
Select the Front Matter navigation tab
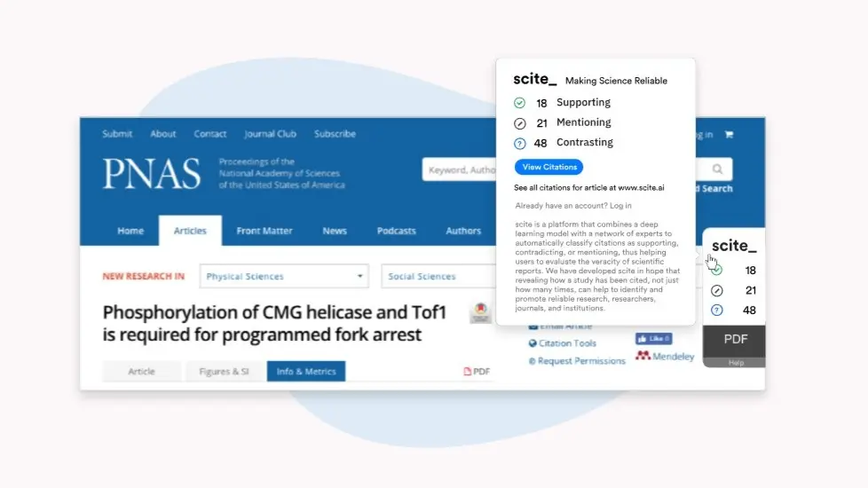click(264, 231)
